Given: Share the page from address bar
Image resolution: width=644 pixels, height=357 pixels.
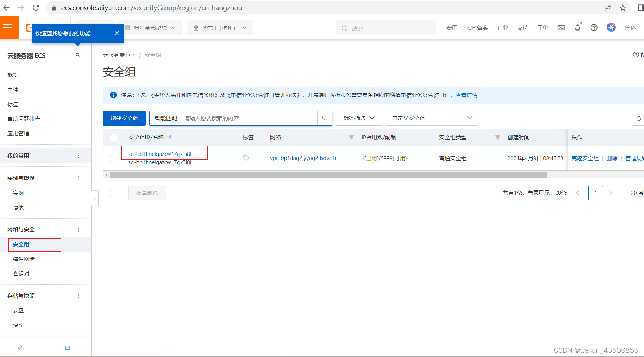Looking at the screenshot, I should (x=608, y=8).
